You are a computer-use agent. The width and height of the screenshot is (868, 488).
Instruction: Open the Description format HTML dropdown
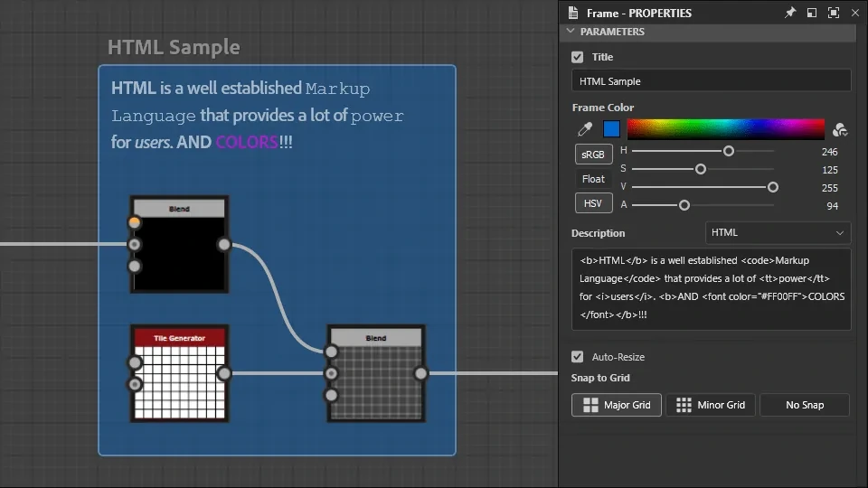(778, 232)
